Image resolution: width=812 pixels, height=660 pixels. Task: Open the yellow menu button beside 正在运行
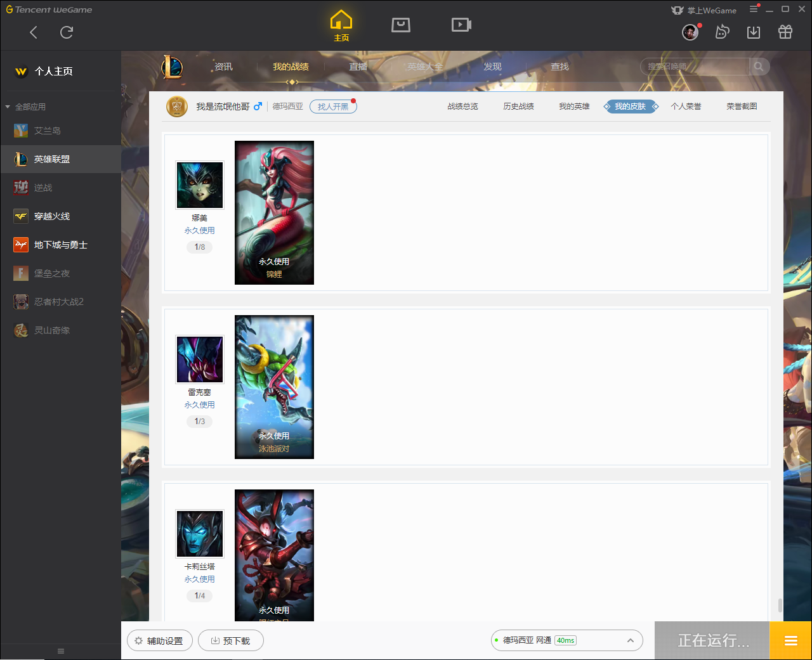tap(790, 640)
